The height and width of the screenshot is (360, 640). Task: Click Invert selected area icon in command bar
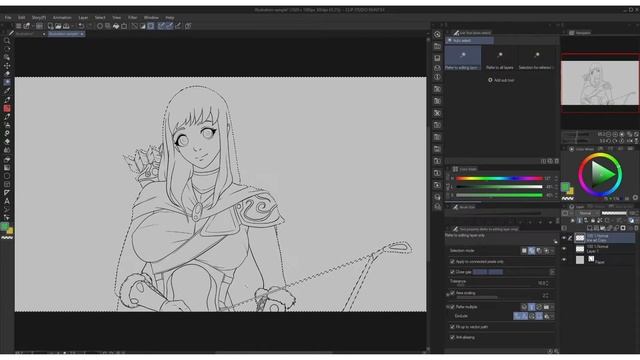(x=142, y=26)
